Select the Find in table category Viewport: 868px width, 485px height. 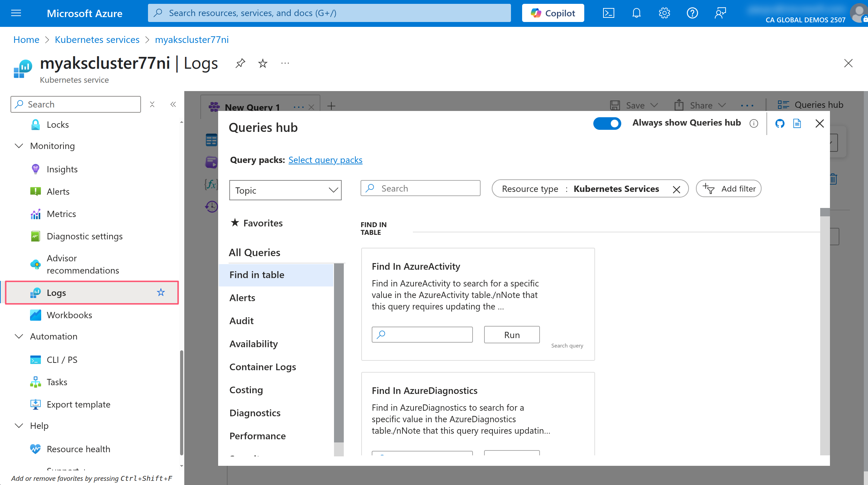click(x=276, y=275)
